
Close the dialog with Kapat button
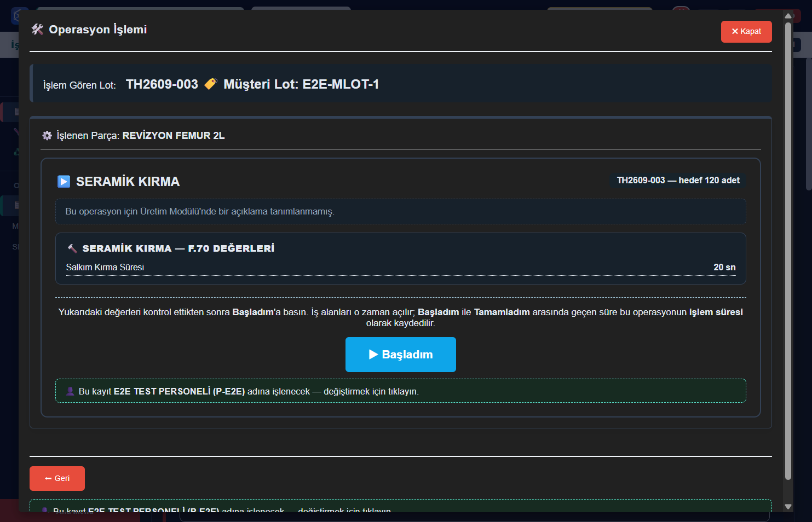pos(746,32)
